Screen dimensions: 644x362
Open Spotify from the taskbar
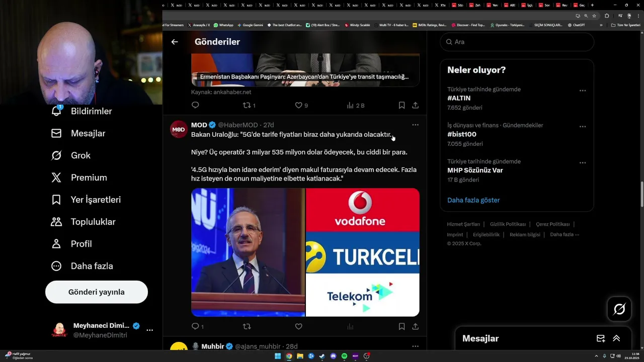344,356
